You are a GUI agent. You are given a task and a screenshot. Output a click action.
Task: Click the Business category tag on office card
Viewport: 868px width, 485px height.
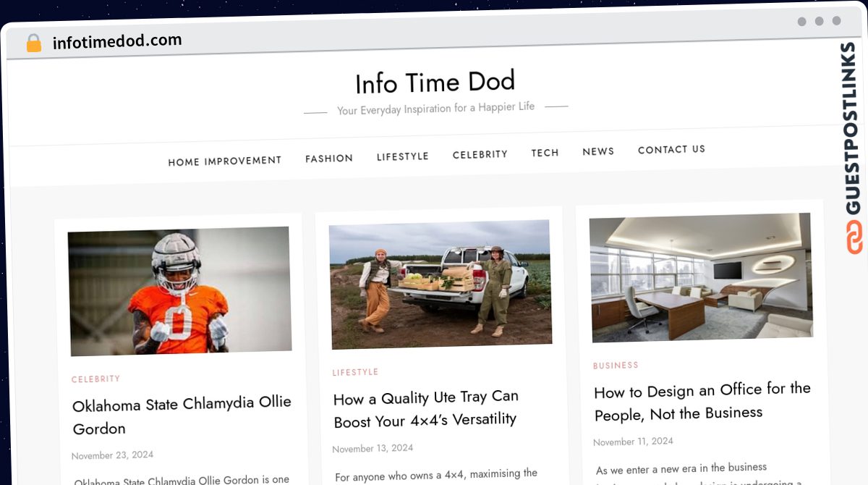[616, 366]
